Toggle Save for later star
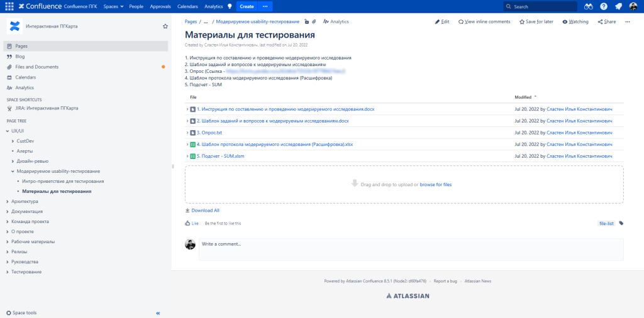 537,21
